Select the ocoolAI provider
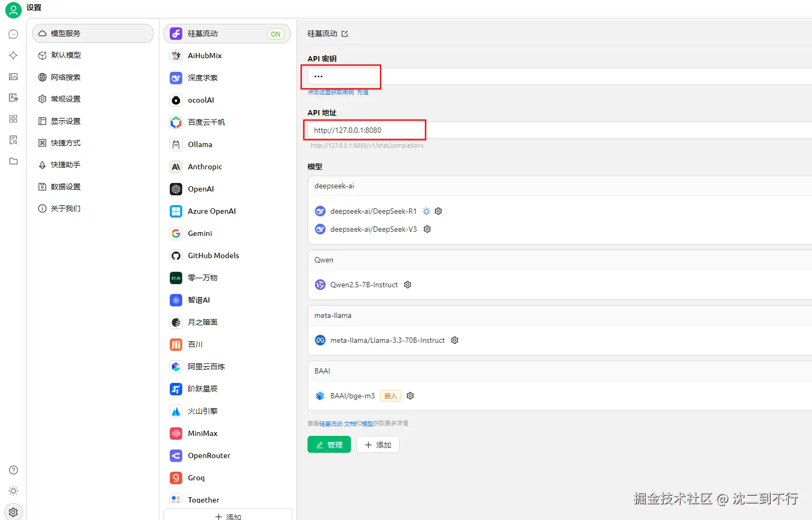Viewport: 812px width, 520px height. click(x=227, y=100)
